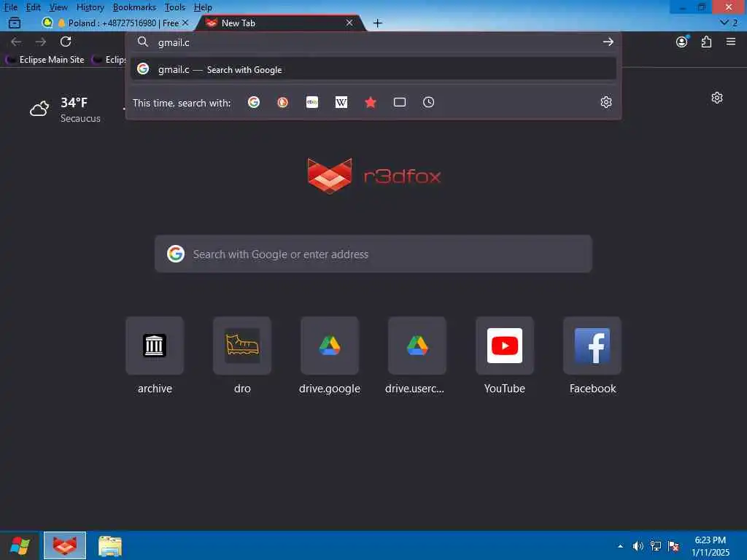Search this time with Google icon
The image size is (747, 560).
click(x=254, y=102)
